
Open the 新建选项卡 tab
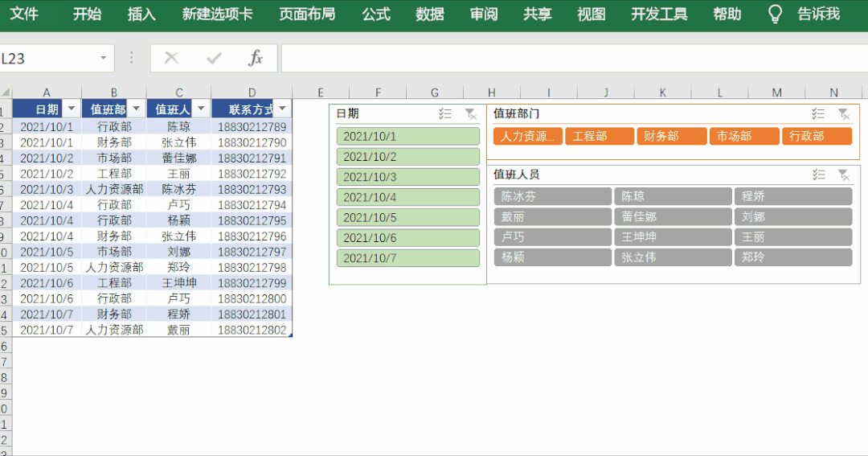click(x=218, y=14)
